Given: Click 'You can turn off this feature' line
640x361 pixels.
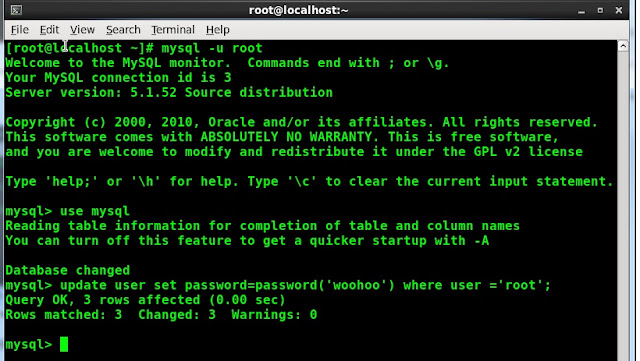Looking at the screenshot, I should coord(247,241).
